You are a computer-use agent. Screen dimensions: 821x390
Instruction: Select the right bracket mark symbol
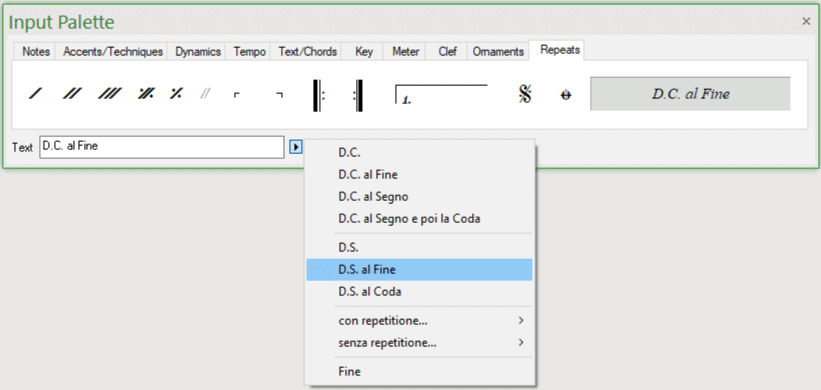(x=280, y=95)
